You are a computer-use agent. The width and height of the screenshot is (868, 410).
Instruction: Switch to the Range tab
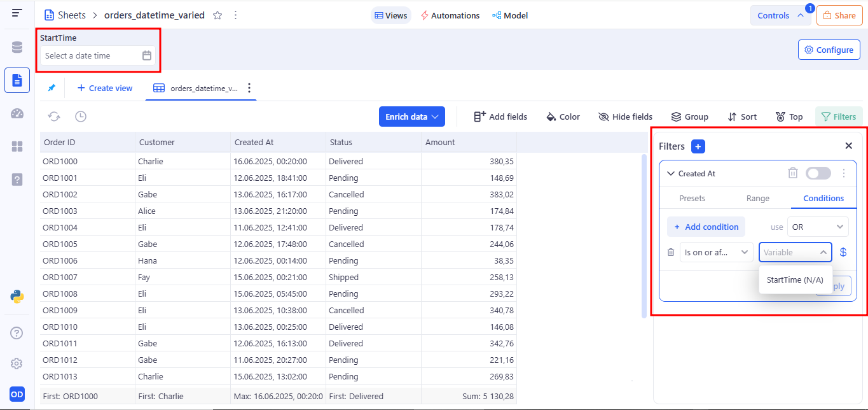pos(757,198)
